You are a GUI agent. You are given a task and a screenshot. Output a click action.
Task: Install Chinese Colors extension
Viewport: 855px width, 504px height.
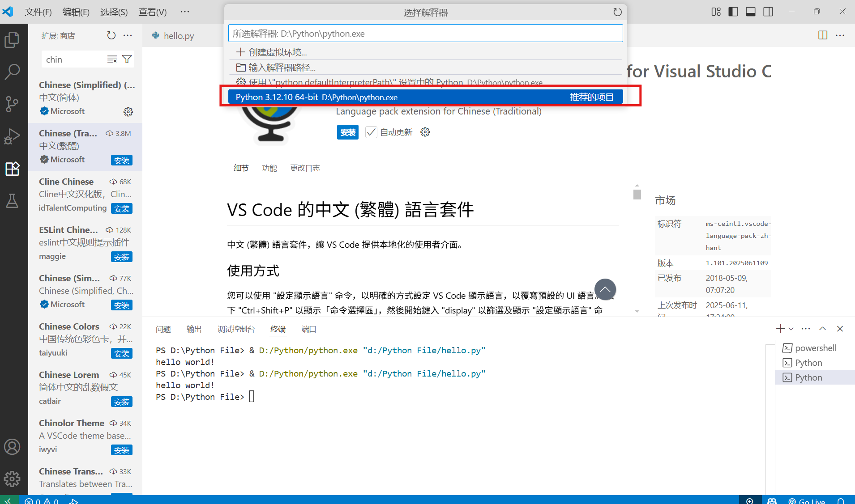(x=122, y=353)
